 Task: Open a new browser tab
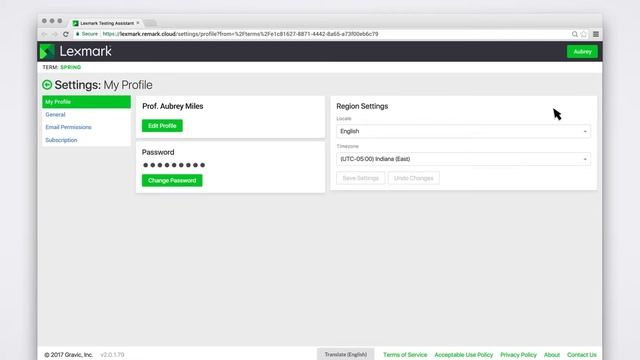[150, 23]
